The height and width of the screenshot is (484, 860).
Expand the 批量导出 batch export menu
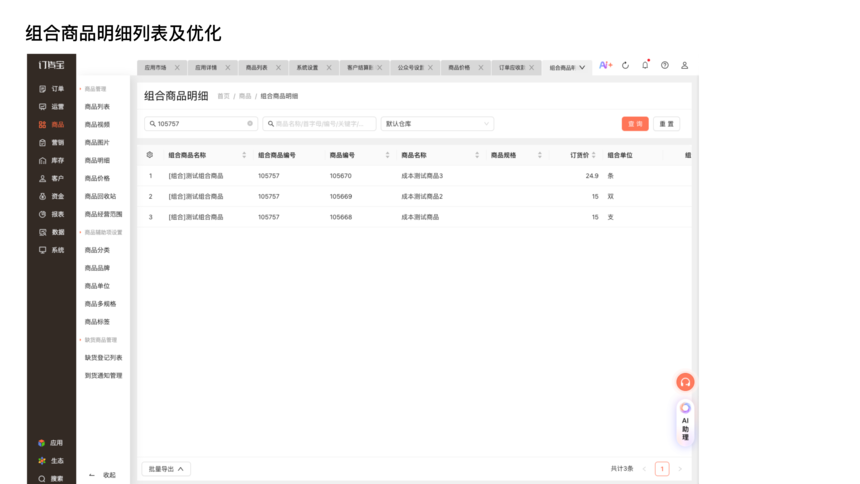[x=166, y=468]
